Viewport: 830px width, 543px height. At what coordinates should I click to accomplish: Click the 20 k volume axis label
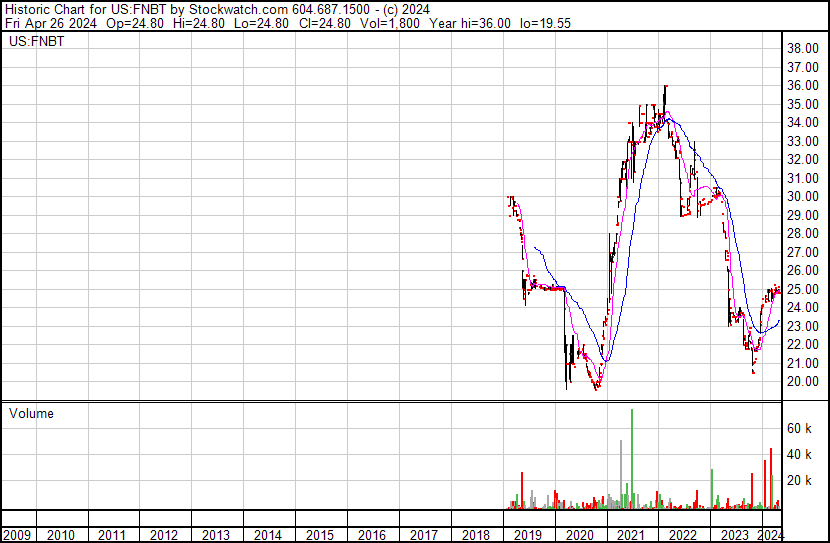(x=798, y=480)
